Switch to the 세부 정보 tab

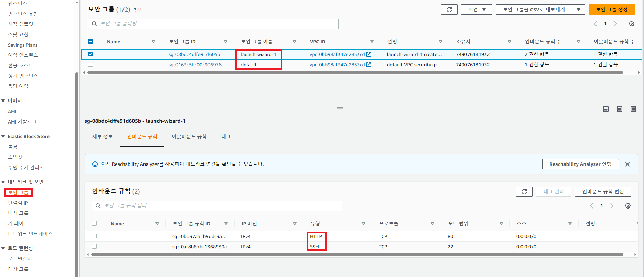click(103, 137)
